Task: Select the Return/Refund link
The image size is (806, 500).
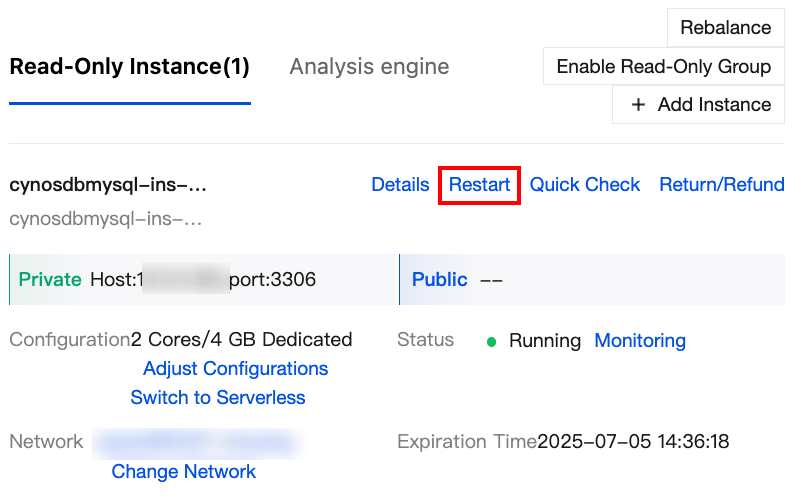Action: pos(721,185)
